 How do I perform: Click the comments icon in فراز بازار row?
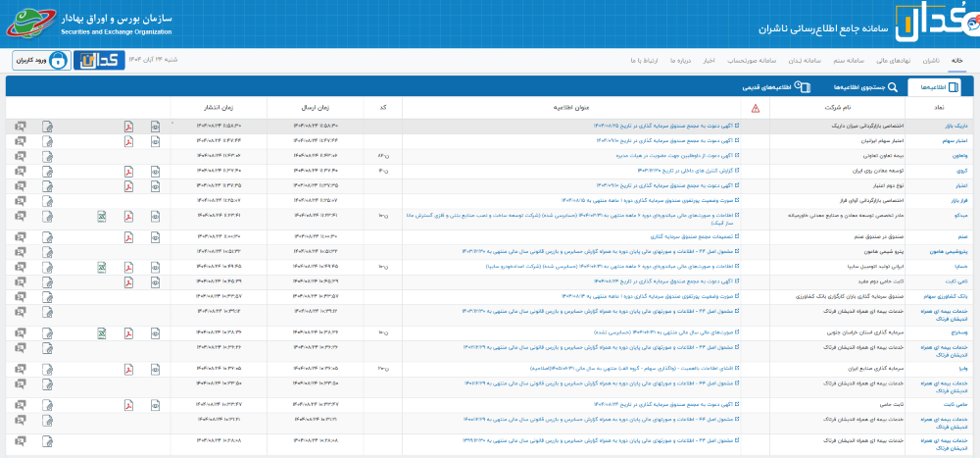click(21, 199)
